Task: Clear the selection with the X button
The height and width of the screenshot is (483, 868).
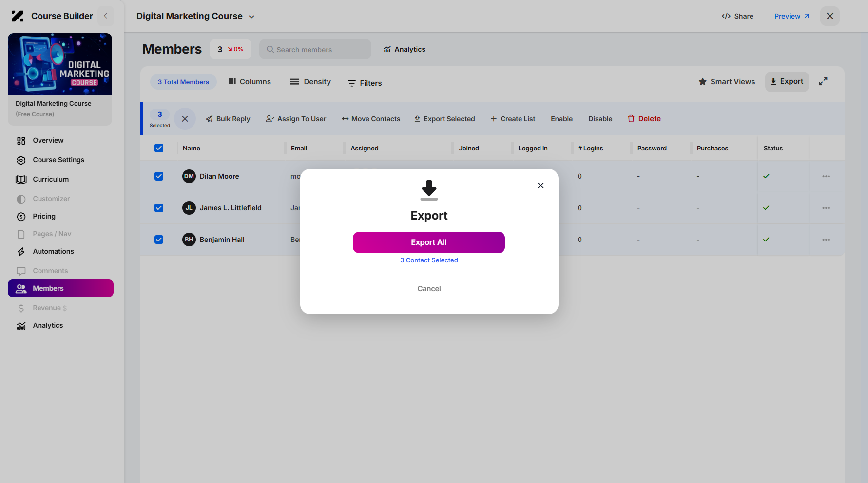Action: coord(185,119)
